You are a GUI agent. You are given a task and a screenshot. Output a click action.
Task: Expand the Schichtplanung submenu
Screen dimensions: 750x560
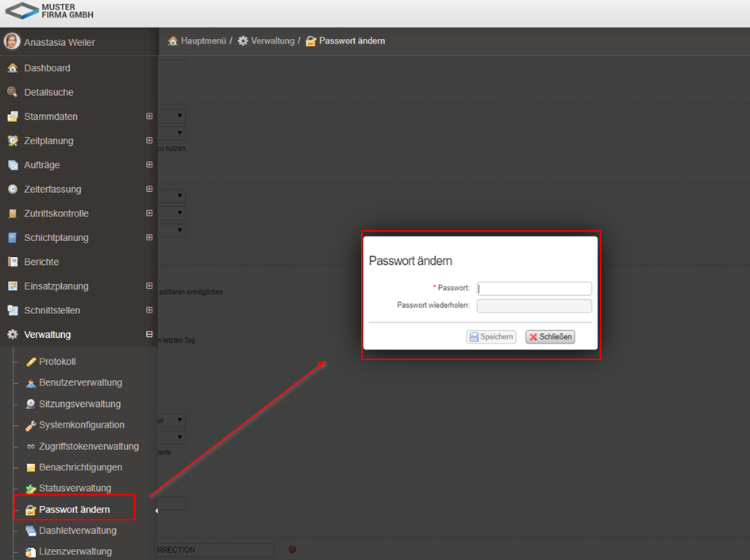149,238
